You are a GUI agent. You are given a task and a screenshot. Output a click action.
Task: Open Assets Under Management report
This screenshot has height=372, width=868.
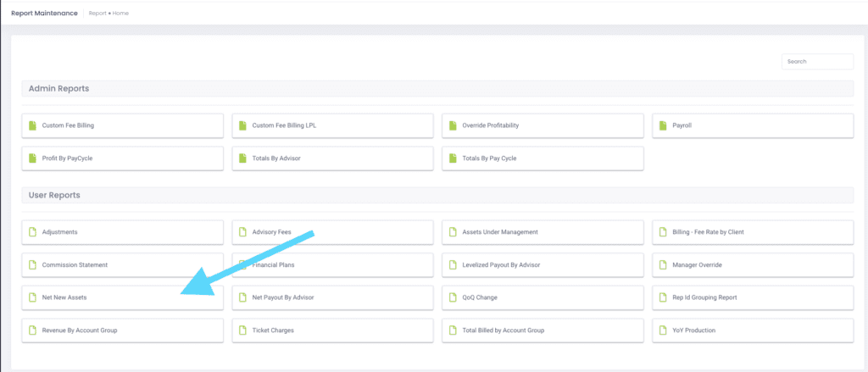(500, 231)
